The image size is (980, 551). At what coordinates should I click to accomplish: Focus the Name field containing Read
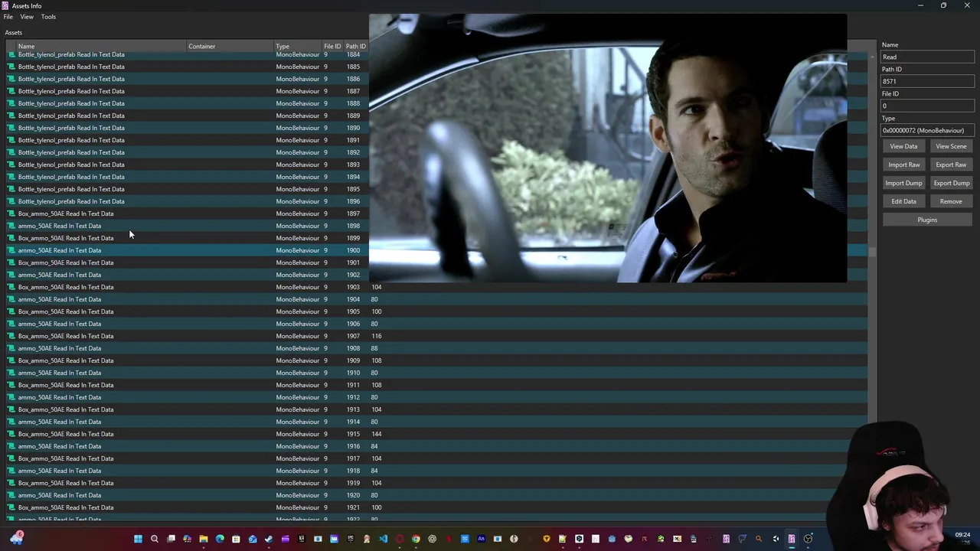pyautogui.click(x=927, y=57)
